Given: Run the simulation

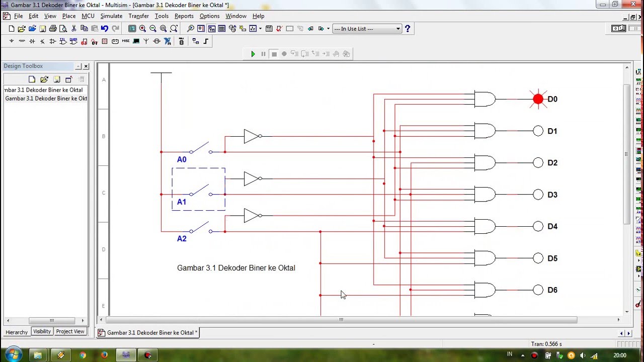Looking at the screenshot, I should tap(253, 54).
